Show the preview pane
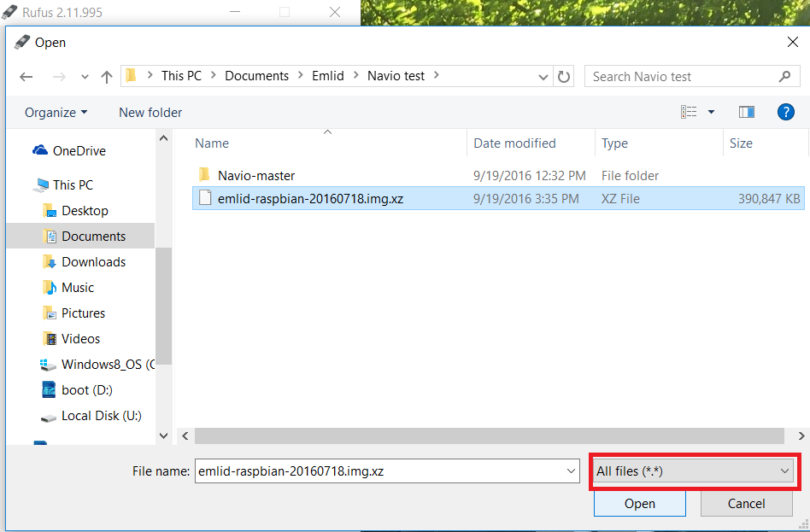 (747, 112)
